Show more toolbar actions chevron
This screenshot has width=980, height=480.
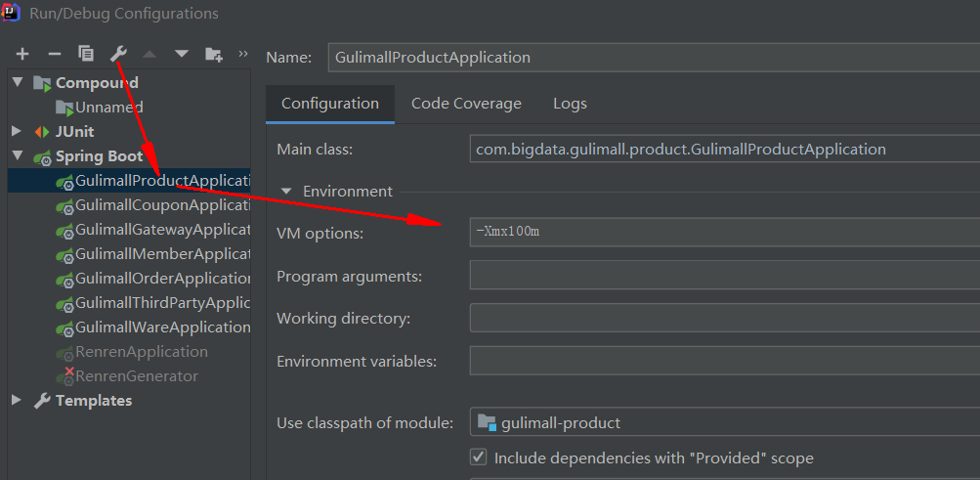click(241, 53)
